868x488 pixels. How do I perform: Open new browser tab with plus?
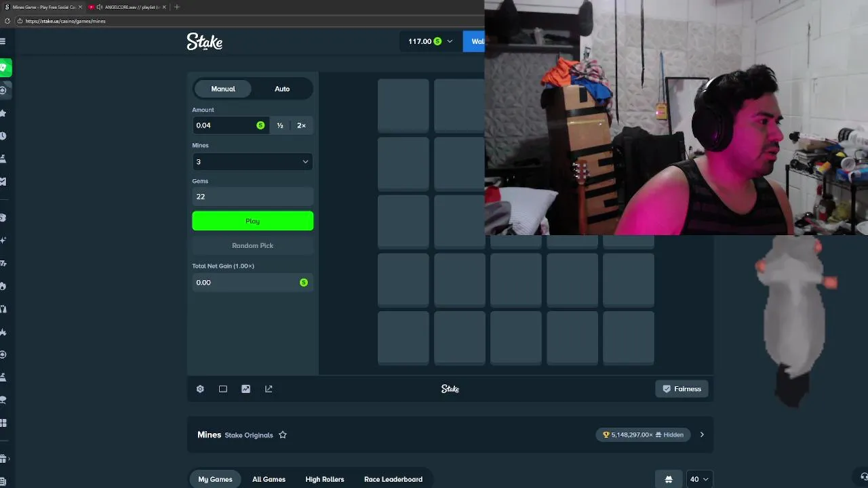[x=177, y=7]
